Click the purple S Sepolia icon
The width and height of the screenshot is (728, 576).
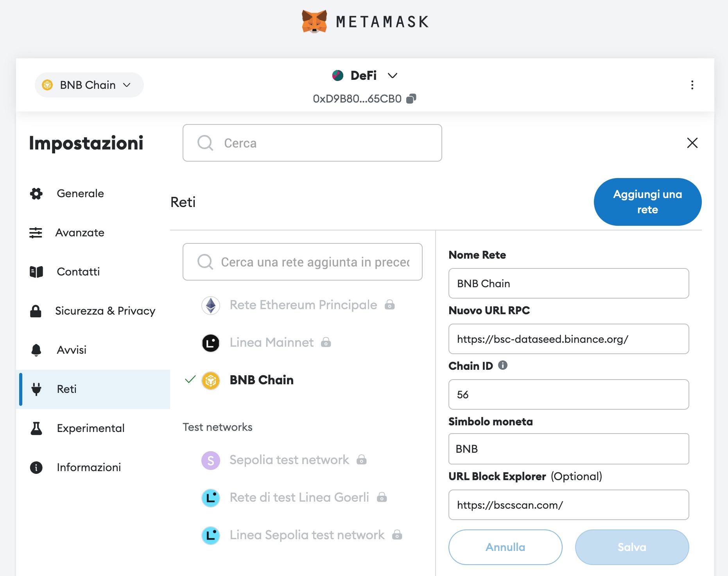[x=211, y=460]
